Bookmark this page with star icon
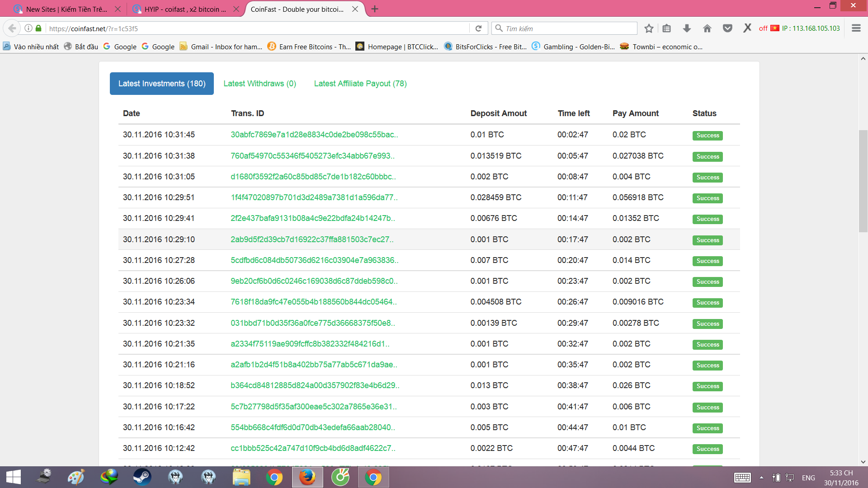The height and width of the screenshot is (488, 868). pyautogui.click(x=649, y=28)
